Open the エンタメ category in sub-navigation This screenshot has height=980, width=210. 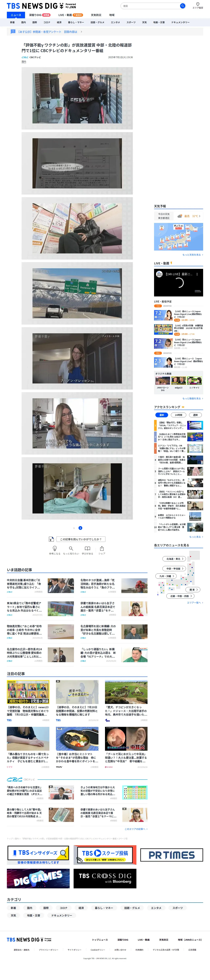tap(115, 22)
